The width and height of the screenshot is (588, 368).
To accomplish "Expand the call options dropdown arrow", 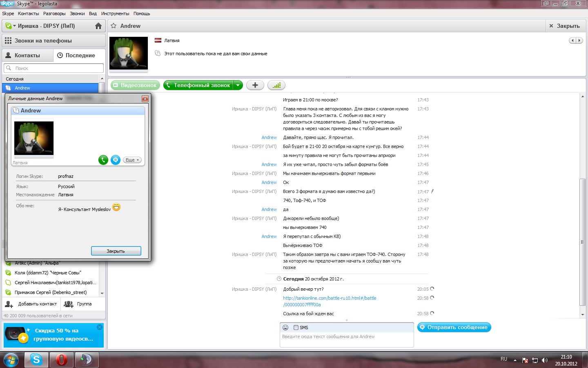I will (x=238, y=85).
